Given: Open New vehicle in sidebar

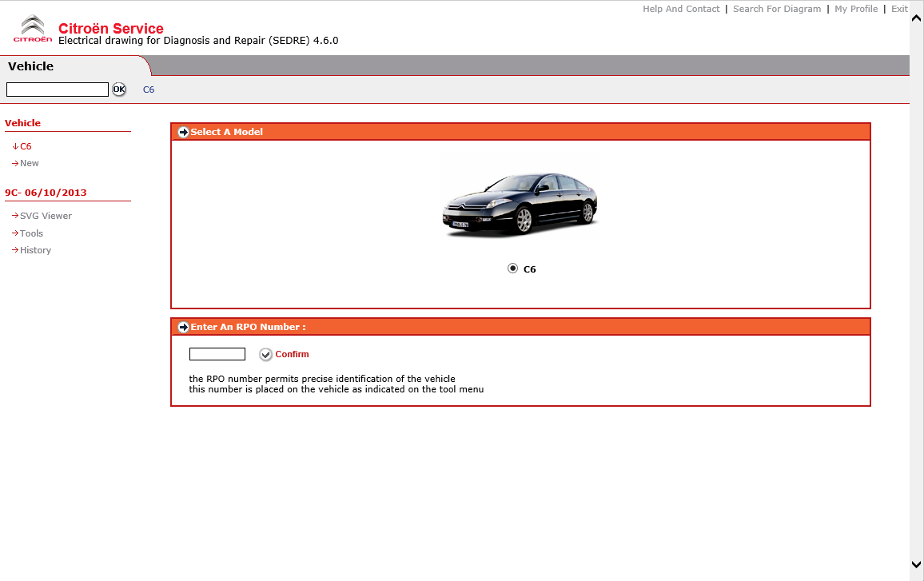Looking at the screenshot, I should tap(29, 163).
